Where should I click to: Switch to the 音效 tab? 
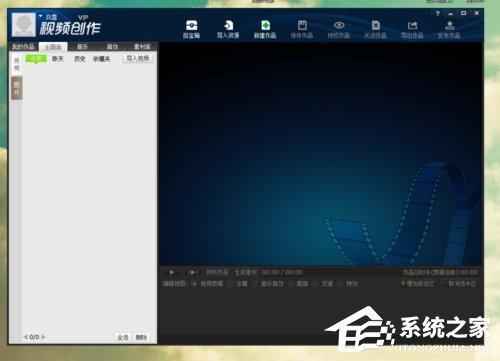[112, 47]
